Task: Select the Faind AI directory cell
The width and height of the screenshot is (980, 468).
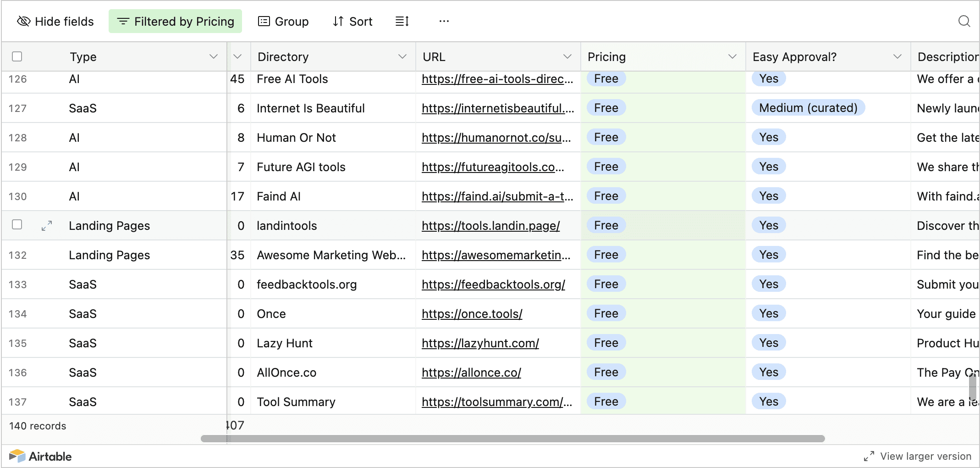Action: coord(333,196)
